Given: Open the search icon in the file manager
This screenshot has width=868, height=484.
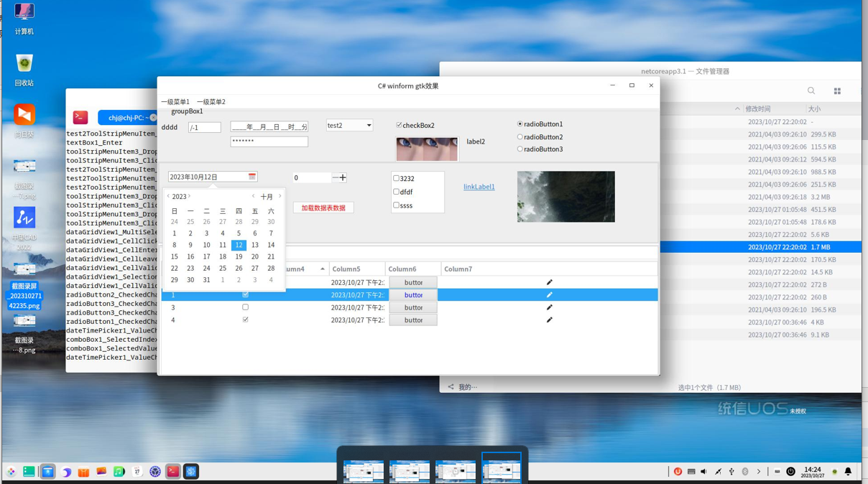Looking at the screenshot, I should pyautogui.click(x=811, y=91).
